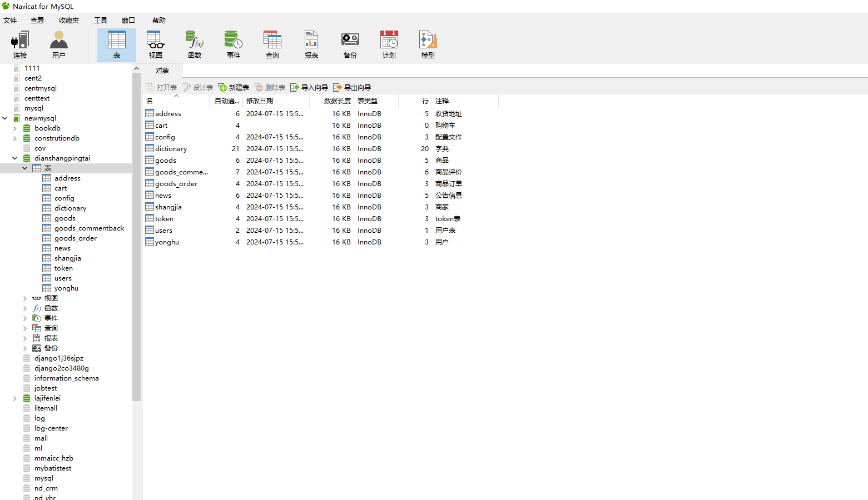Open the 模型 model toolbar icon
The height and width of the screenshot is (500, 868).
(428, 45)
